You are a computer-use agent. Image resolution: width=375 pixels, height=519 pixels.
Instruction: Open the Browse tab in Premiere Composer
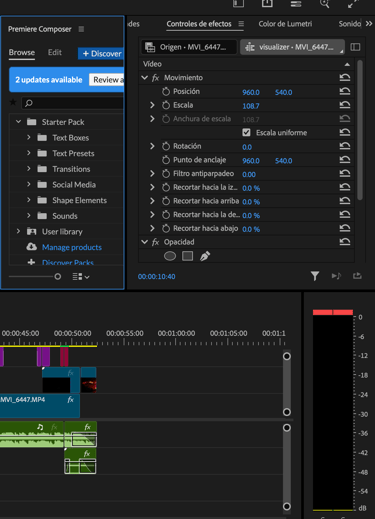[22, 52]
